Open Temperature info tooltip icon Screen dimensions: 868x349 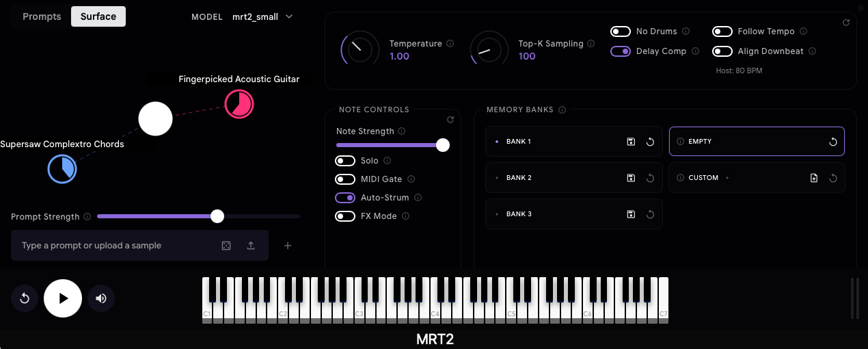click(450, 44)
